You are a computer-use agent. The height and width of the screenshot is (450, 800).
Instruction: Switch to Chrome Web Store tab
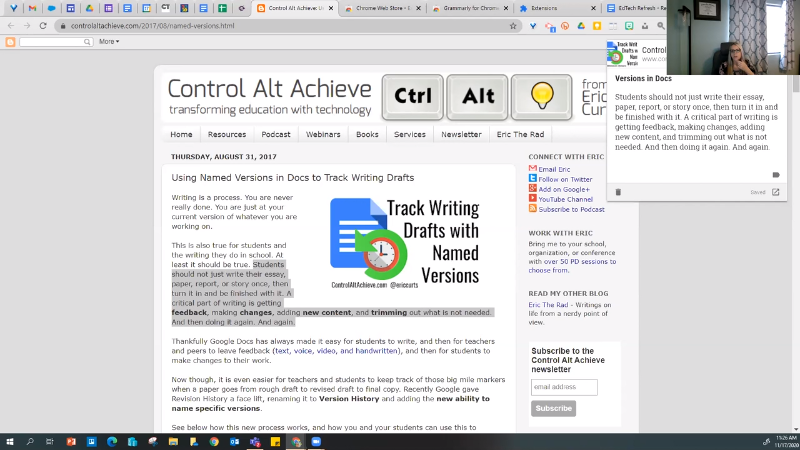[383, 8]
